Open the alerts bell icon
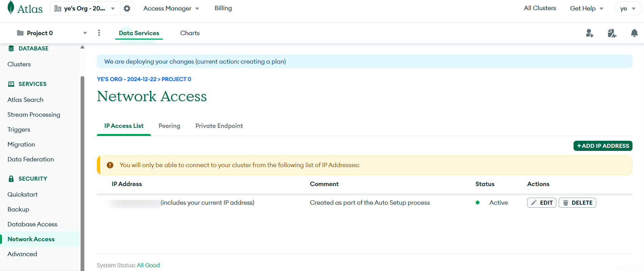Image resolution: width=644 pixels, height=271 pixels. click(x=634, y=33)
